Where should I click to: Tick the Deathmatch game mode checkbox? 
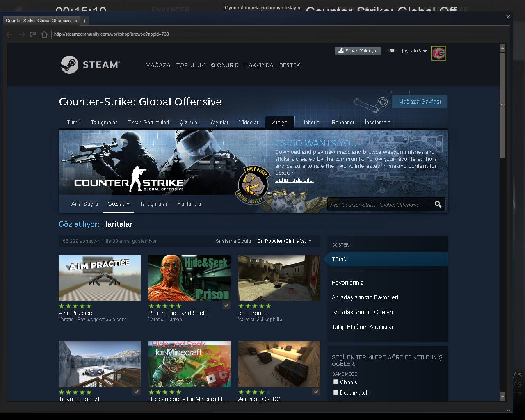point(336,393)
